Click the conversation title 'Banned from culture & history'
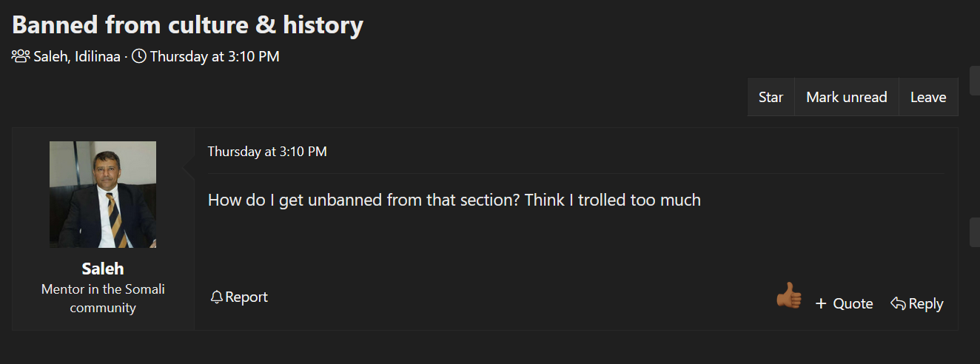This screenshot has width=980, height=364. pos(187,25)
